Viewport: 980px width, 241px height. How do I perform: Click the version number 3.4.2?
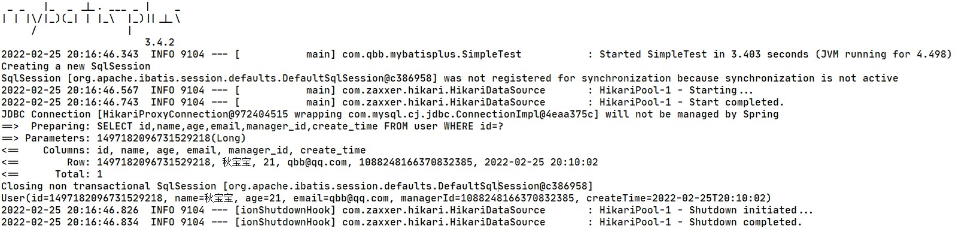[x=159, y=43]
